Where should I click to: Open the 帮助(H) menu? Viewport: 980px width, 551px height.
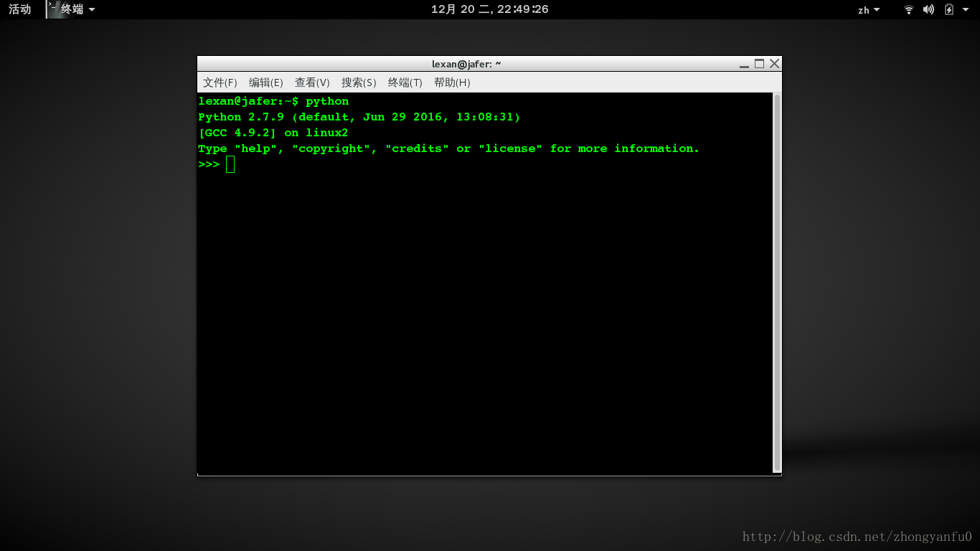pos(452,83)
